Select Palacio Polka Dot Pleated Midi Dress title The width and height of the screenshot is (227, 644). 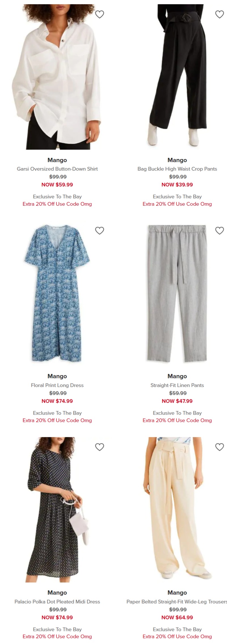coord(57,602)
